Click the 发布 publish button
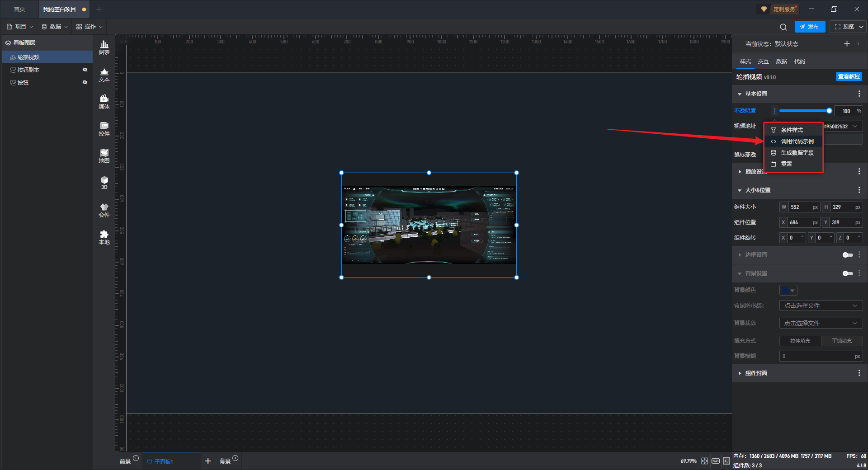Screen dimensions: 868x470 (x=810, y=27)
